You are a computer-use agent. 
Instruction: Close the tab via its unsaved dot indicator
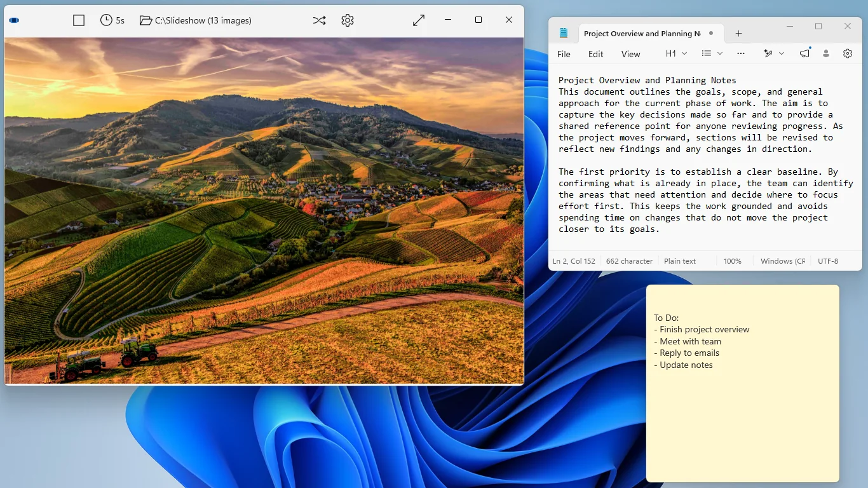711,33
